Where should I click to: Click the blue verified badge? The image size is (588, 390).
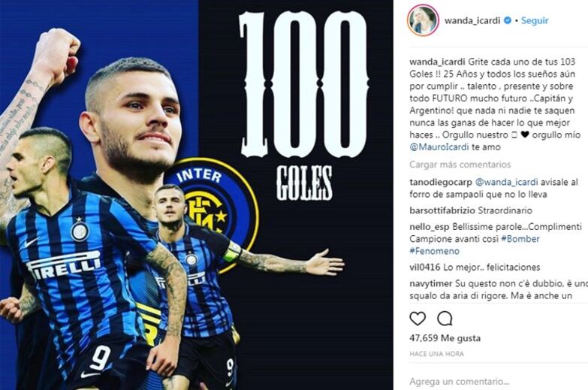(507, 20)
